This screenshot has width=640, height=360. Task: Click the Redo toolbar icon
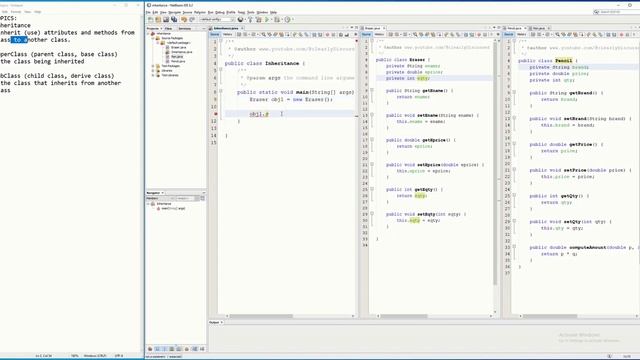click(x=192, y=20)
